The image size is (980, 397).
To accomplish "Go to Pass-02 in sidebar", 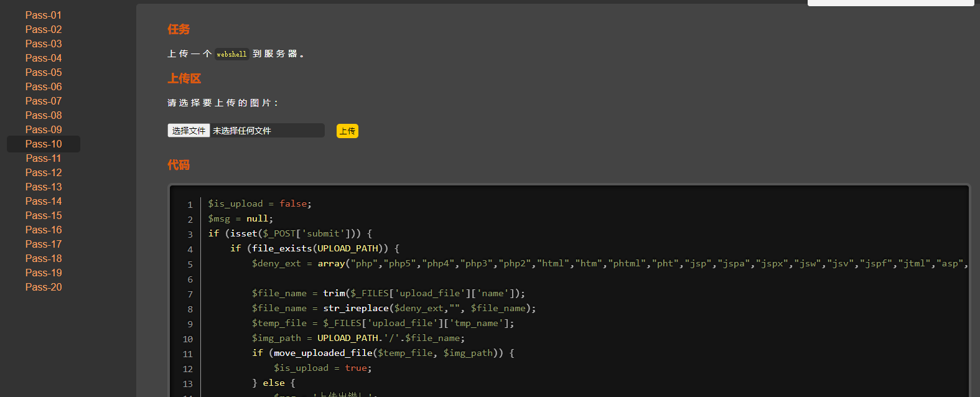I will tap(43, 29).
